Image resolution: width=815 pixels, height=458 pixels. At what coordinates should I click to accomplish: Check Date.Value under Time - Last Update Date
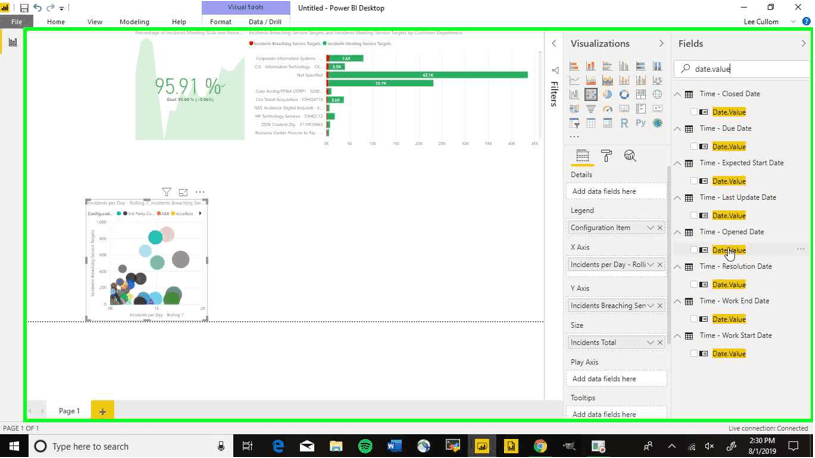[694, 215]
